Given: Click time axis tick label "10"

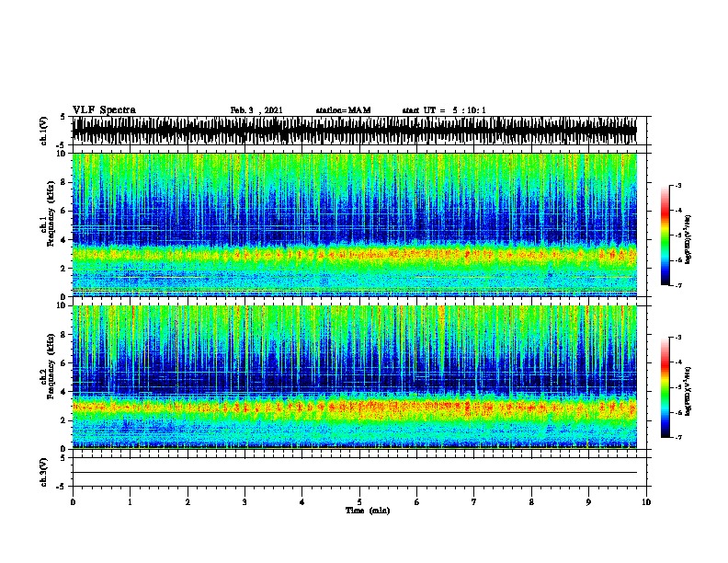Looking at the screenshot, I should (646, 502).
